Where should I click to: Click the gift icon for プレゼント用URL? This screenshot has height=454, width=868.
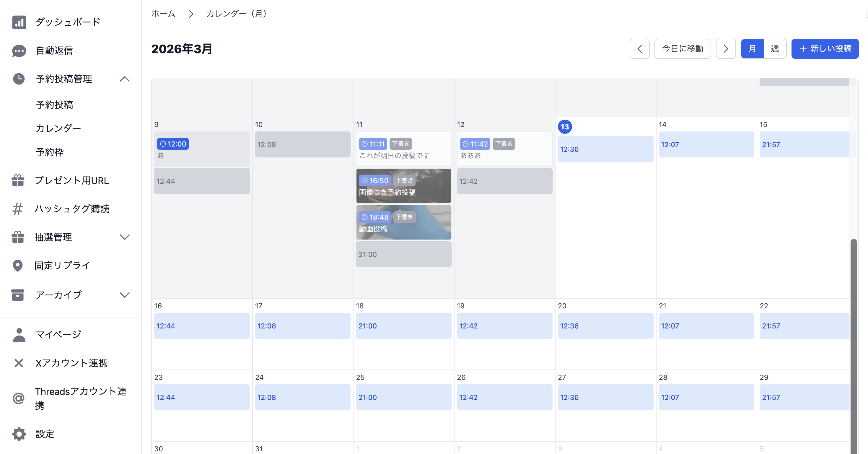pyautogui.click(x=18, y=180)
